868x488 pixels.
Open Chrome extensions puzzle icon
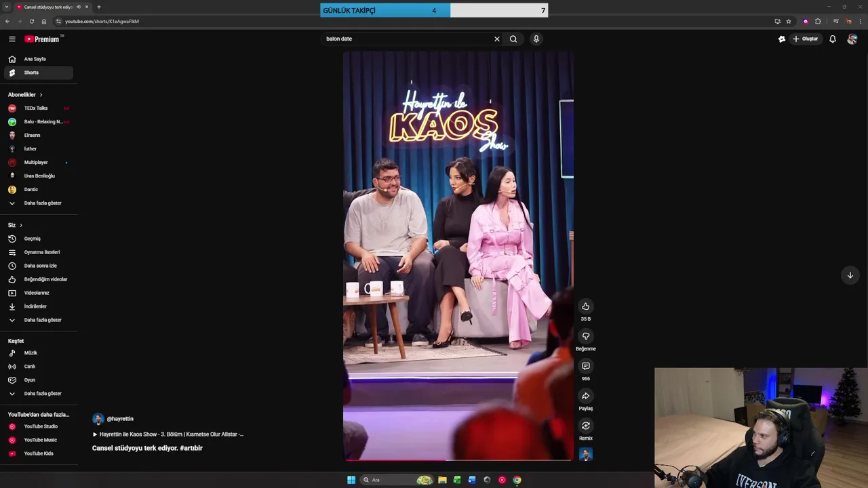(x=818, y=21)
